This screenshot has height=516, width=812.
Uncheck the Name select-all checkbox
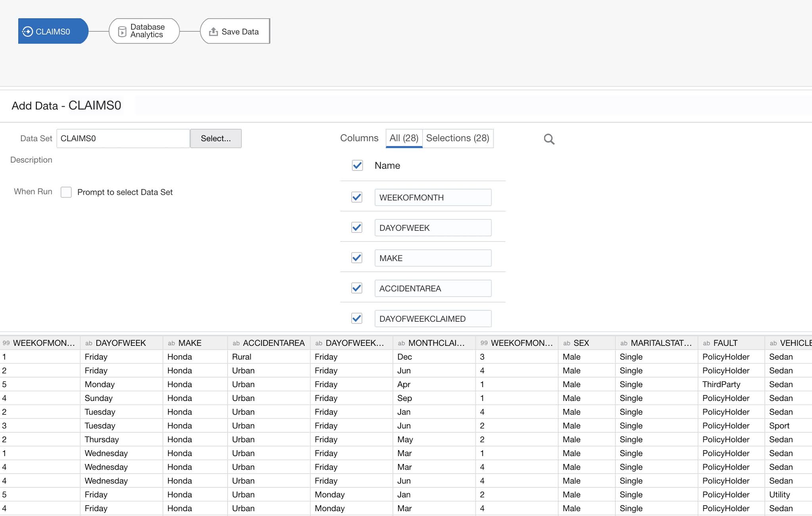click(x=357, y=166)
